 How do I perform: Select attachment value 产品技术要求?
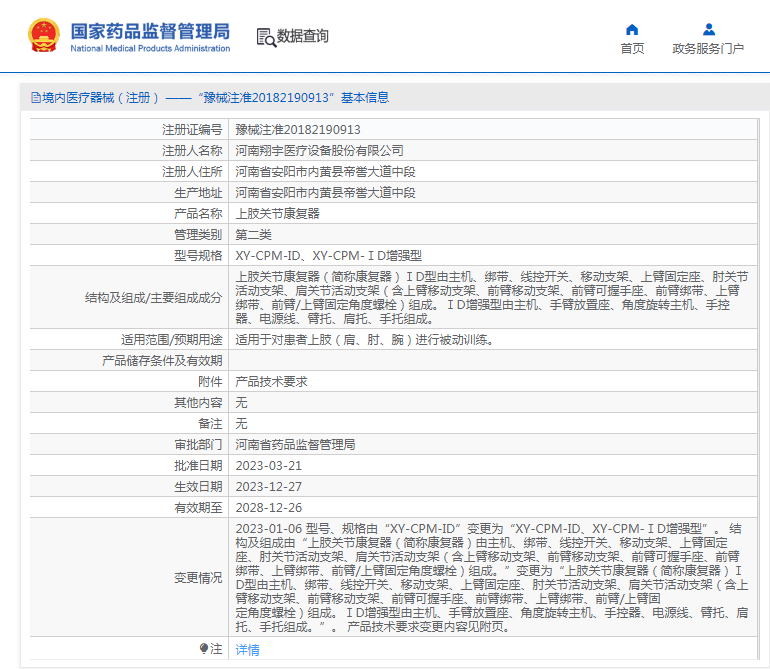pyautogui.click(x=272, y=382)
